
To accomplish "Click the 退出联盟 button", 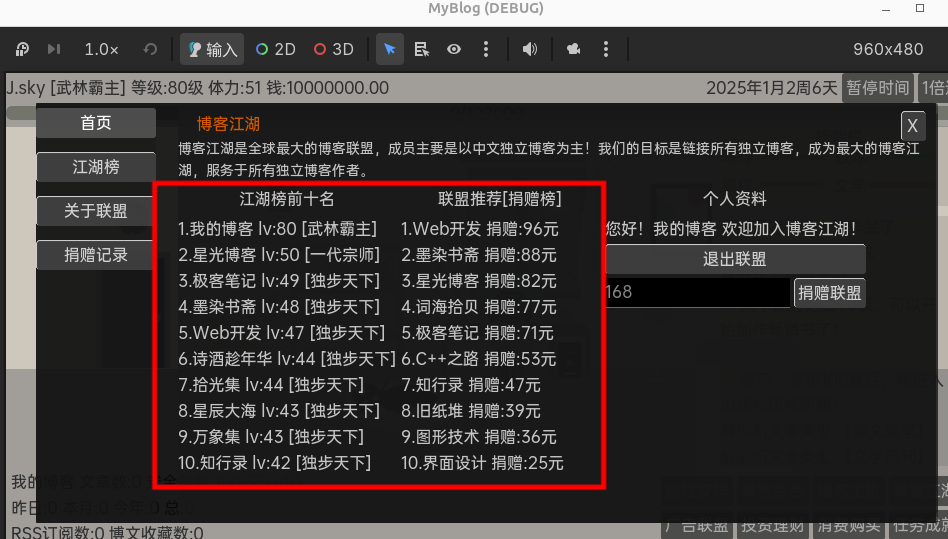I will [735, 259].
